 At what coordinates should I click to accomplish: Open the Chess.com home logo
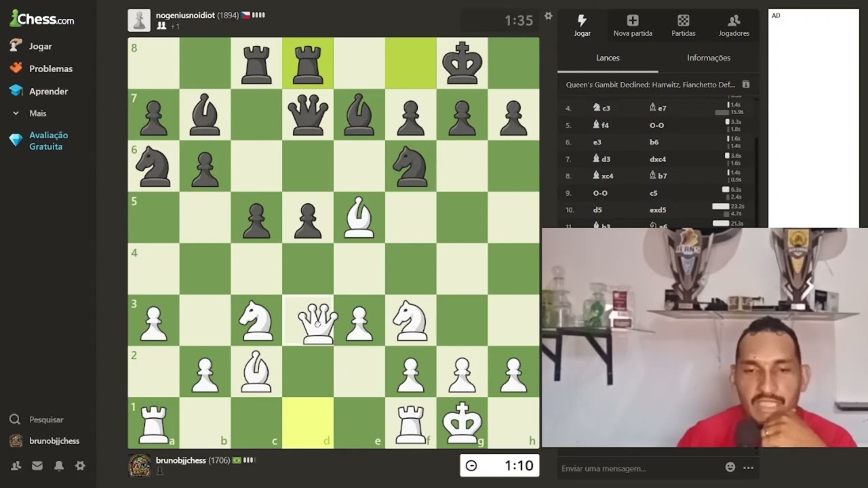[42, 18]
